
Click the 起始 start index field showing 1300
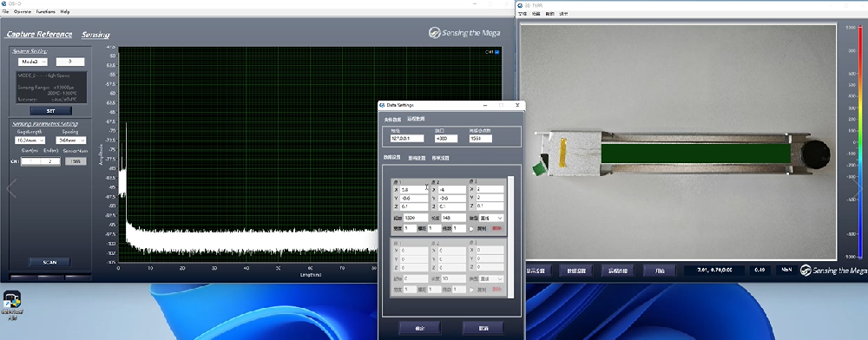416,218
